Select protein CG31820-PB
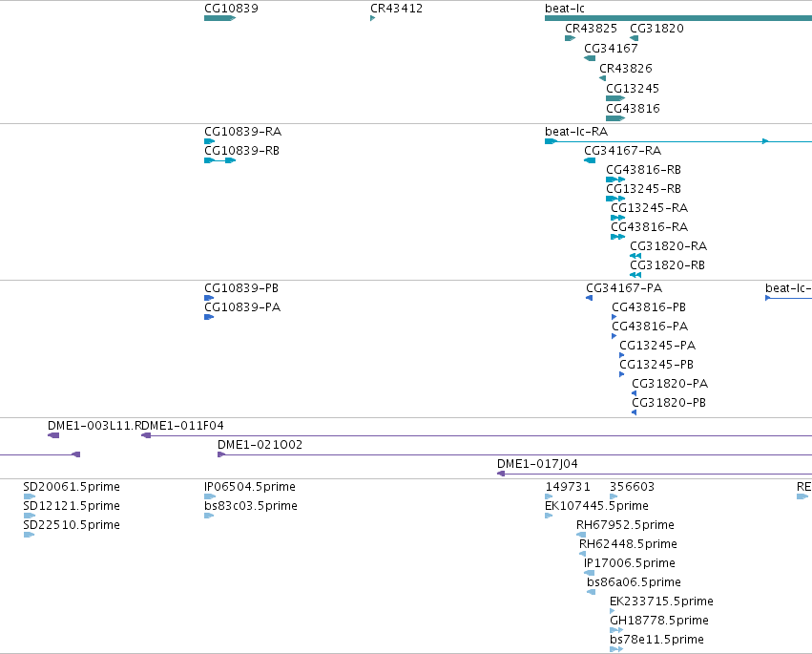The width and height of the screenshot is (812, 654). 669,404
